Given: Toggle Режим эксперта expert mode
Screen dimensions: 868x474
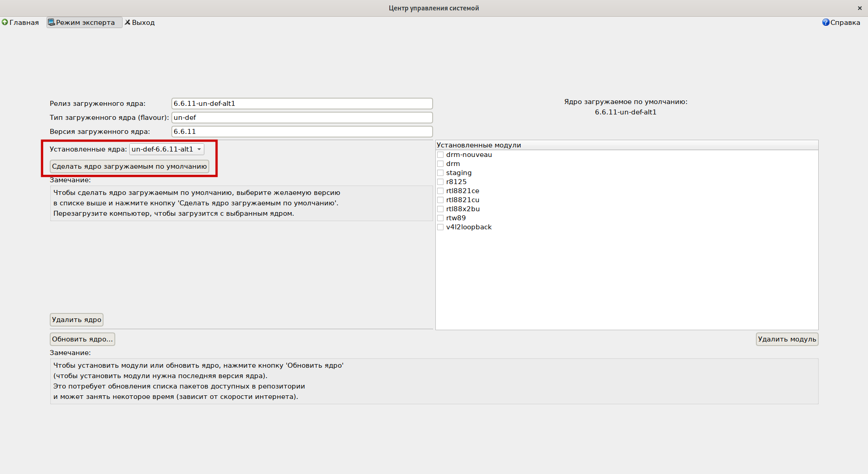Looking at the screenshot, I should (85, 22).
